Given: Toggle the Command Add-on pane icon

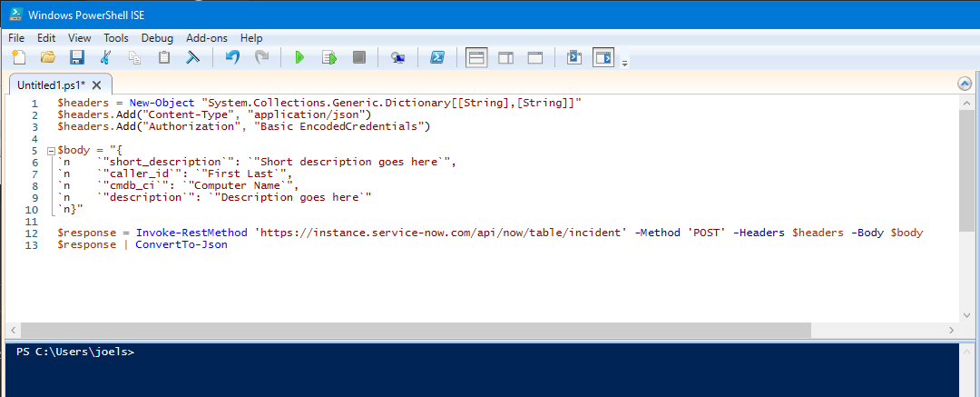Looking at the screenshot, I should tap(603, 57).
